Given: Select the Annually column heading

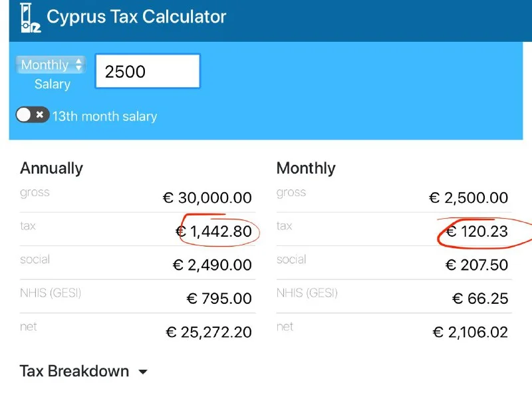Looking at the screenshot, I should (51, 168).
